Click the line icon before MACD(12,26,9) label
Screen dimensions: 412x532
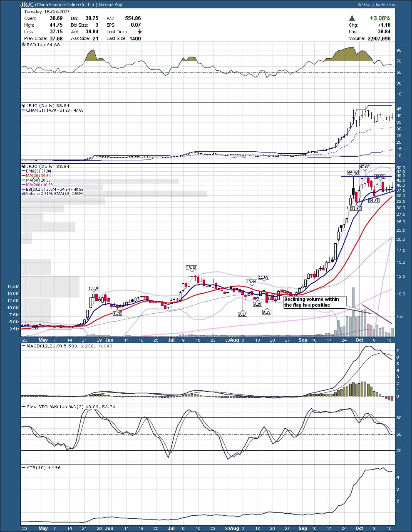[x=23, y=346]
